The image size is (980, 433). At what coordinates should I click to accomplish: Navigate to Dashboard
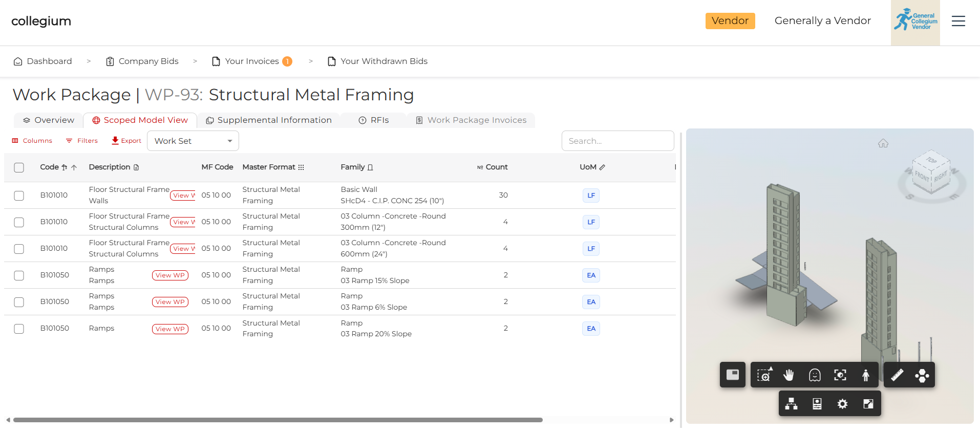click(x=42, y=61)
